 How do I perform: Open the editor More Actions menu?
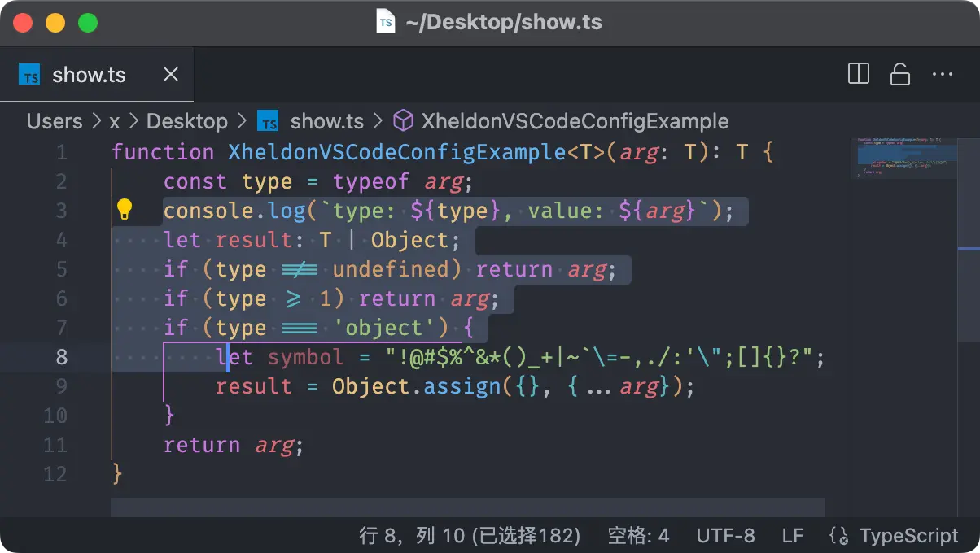click(x=943, y=75)
